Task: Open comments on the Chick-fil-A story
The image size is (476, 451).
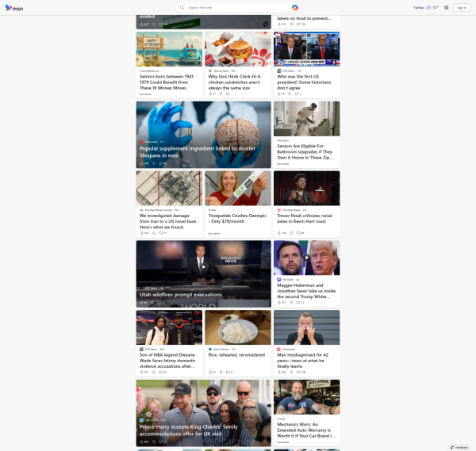Action: point(228,94)
